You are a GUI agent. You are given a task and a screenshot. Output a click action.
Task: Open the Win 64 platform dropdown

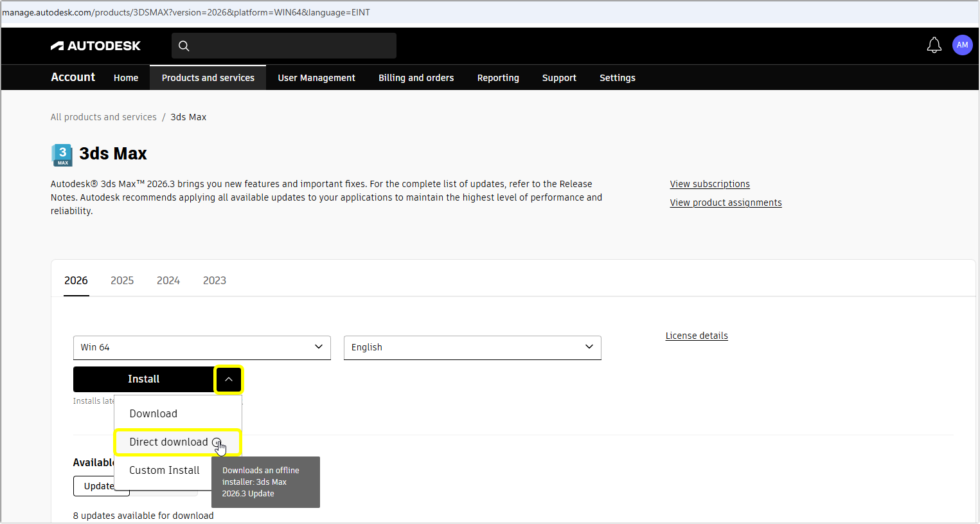click(201, 347)
